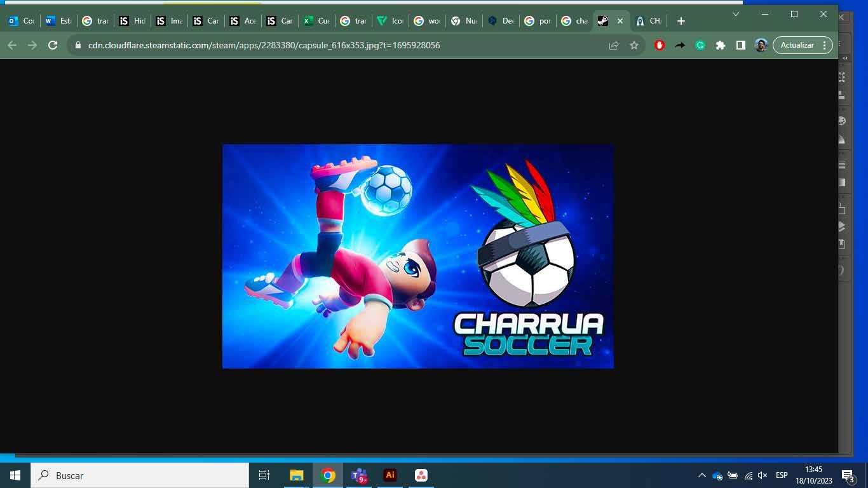
Task: Open the tab search dropdown chevron
Action: click(736, 14)
